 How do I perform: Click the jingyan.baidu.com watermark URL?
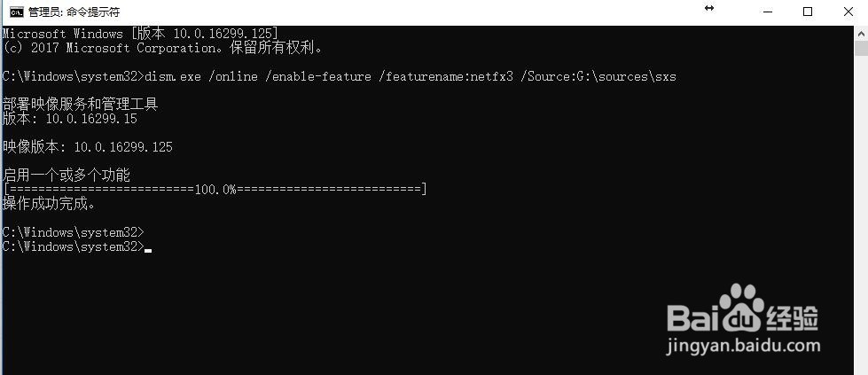click(x=745, y=347)
